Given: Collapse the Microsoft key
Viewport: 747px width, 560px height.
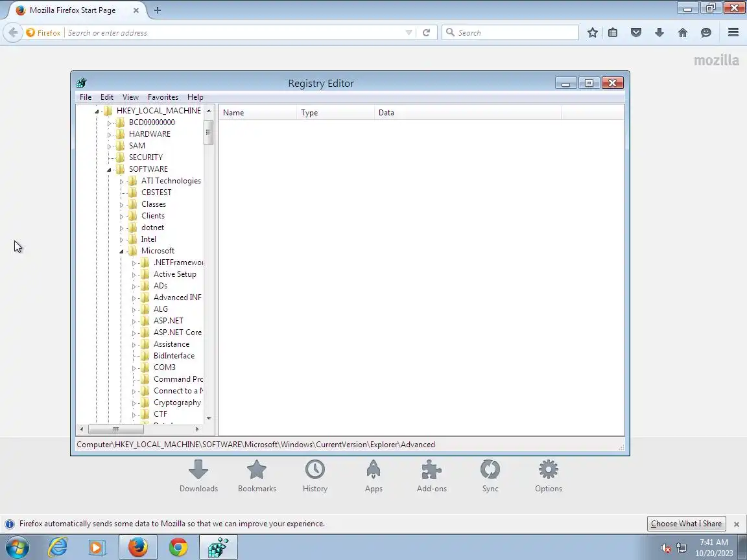Looking at the screenshot, I should 121,251.
